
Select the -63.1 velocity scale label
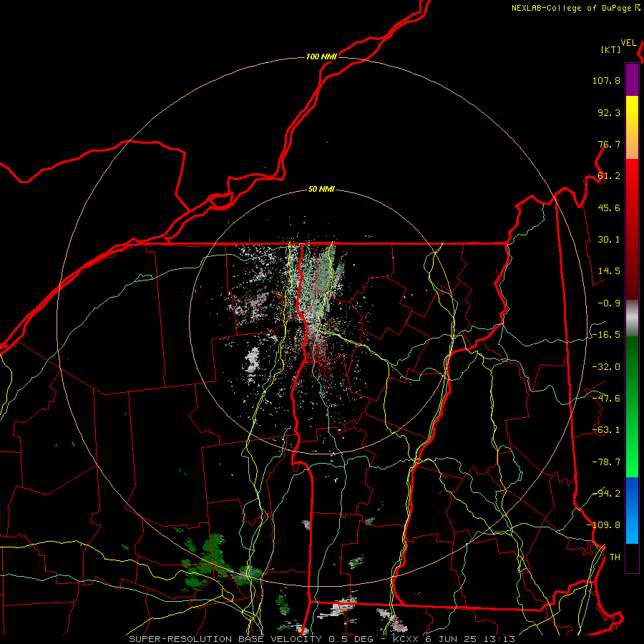(x=606, y=430)
